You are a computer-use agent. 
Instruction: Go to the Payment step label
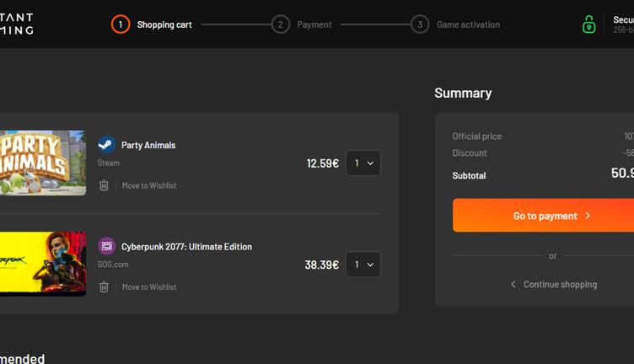[x=314, y=24]
